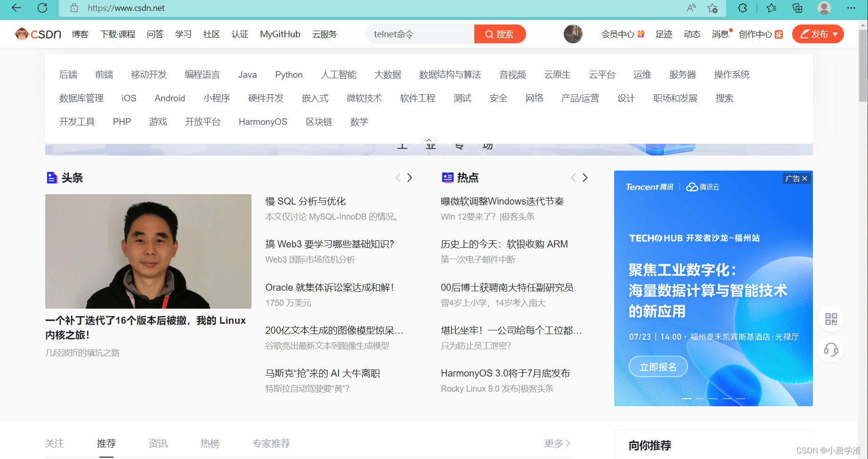Open the 学习 navigation item

(x=183, y=34)
